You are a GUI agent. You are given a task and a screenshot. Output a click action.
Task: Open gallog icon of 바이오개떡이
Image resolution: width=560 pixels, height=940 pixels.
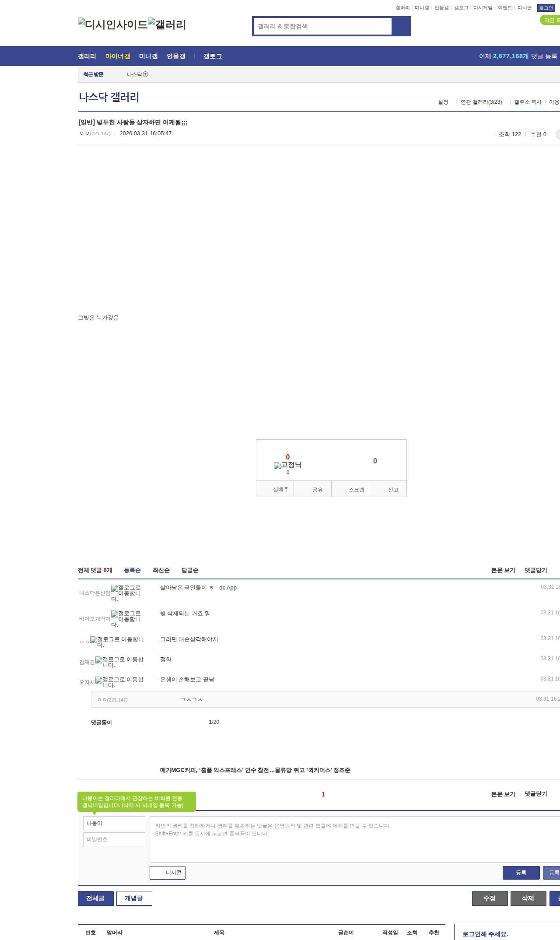tap(126, 619)
